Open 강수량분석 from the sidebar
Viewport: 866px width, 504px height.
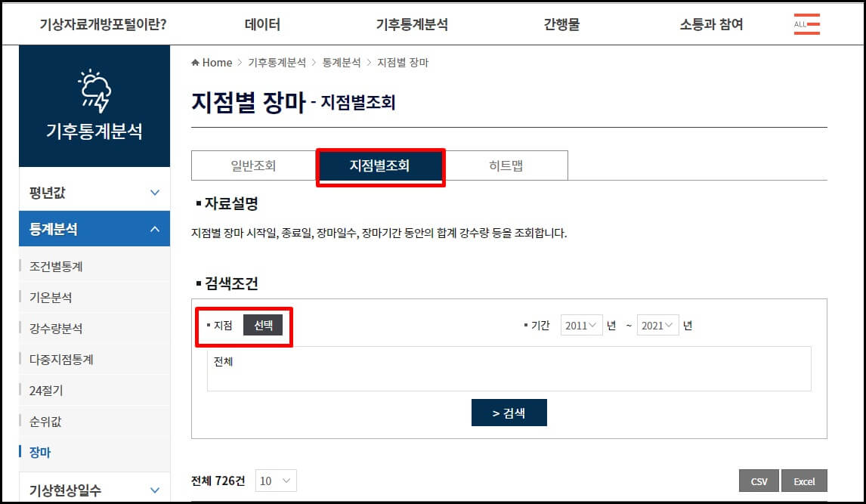pos(55,328)
